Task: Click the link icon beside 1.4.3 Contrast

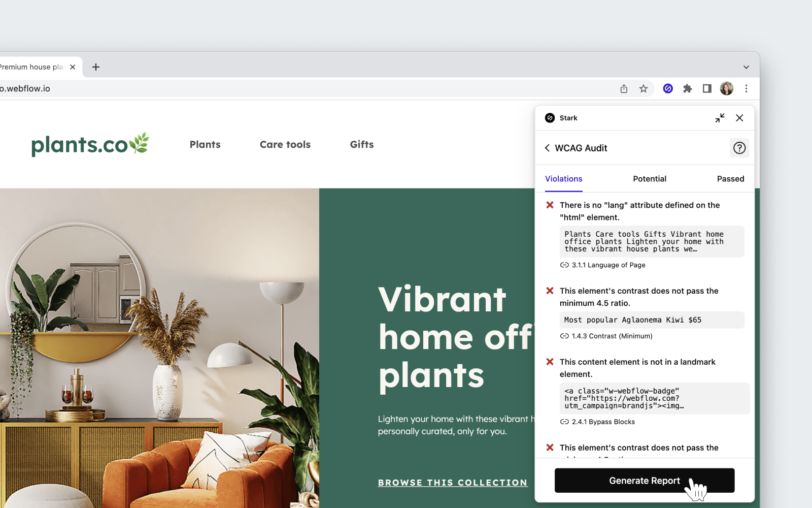Action: click(564, 336)
